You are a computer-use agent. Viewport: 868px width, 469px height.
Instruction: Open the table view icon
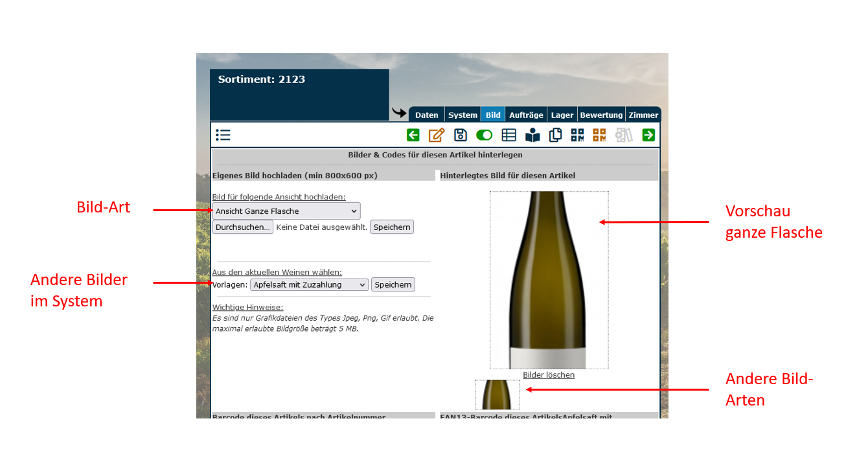509,135
